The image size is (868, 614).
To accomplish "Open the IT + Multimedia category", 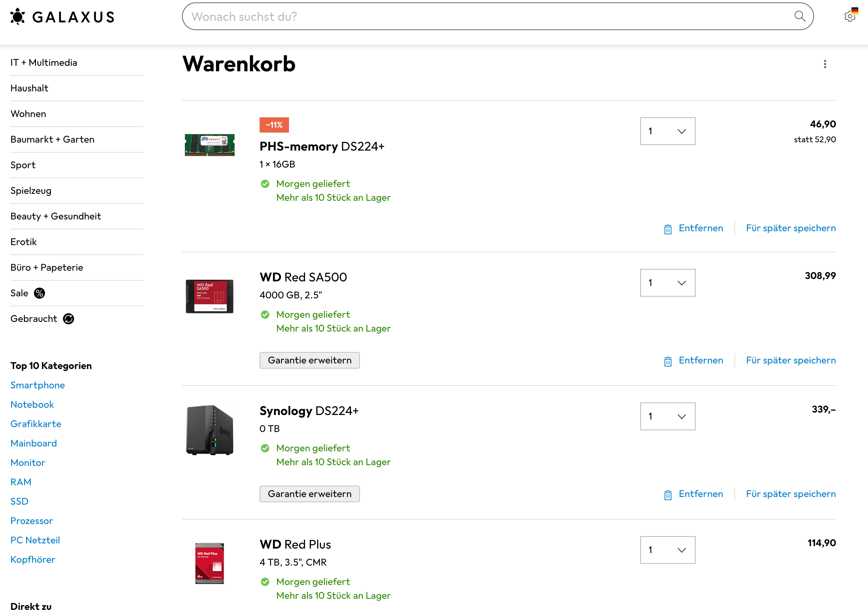I will coord(44,63).
